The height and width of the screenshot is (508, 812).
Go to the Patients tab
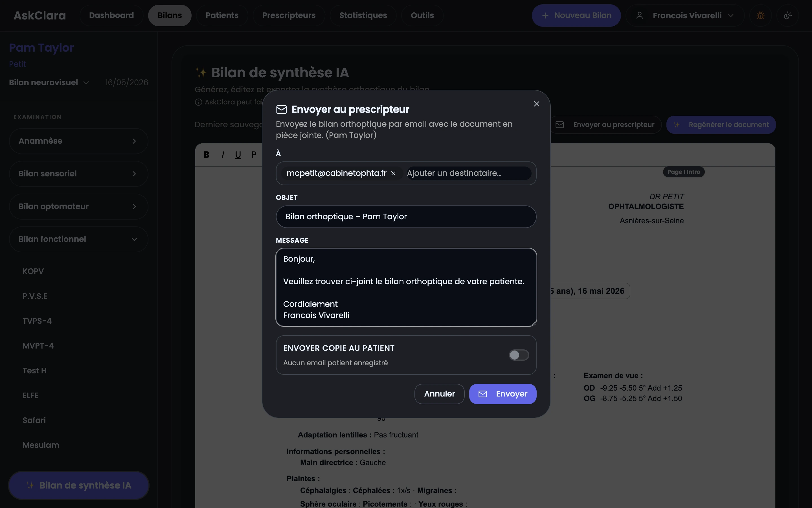(222, 16)
